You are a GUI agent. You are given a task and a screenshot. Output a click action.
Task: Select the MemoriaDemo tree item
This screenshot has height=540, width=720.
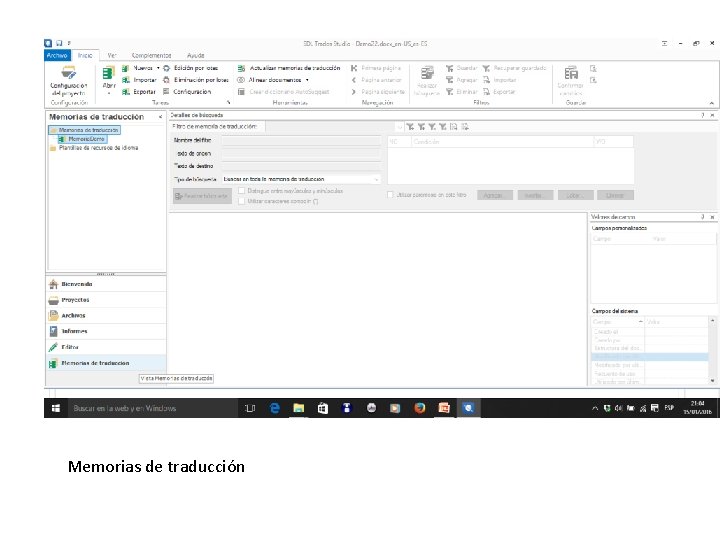(x=82, y=139)
